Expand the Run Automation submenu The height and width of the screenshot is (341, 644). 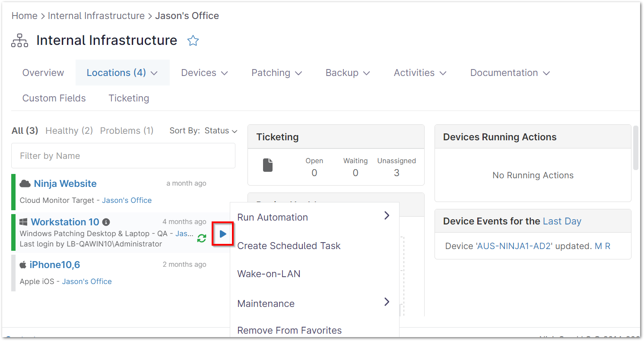coord(314,217)
